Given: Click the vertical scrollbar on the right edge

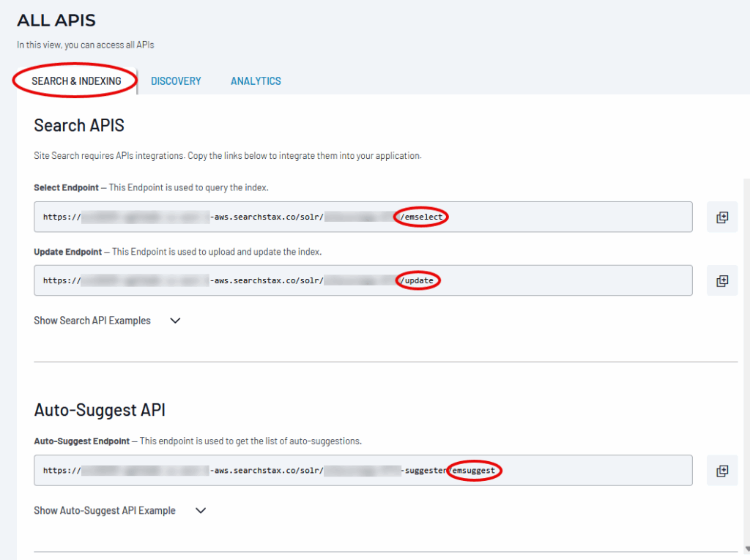Looking at the screenshot, I should pyautogui.click(x=746, y=366).
